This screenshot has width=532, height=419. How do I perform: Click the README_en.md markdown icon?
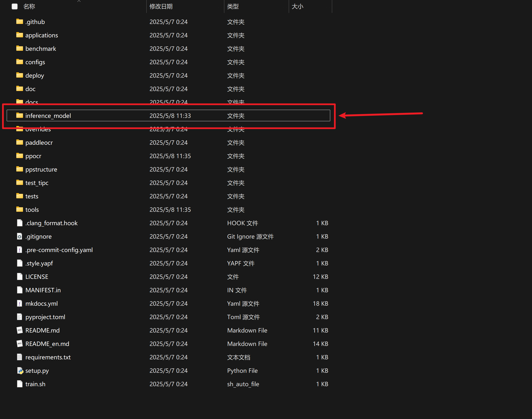[20, 344]
